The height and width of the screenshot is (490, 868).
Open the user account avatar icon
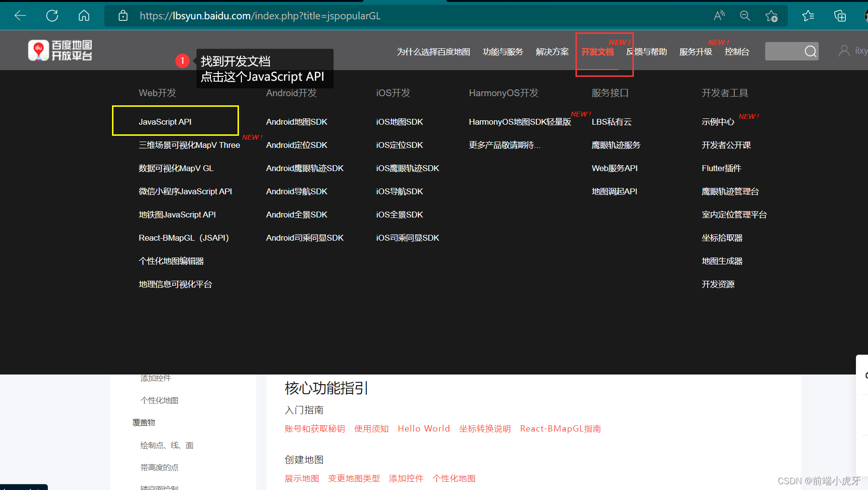(x=844, y=51)
